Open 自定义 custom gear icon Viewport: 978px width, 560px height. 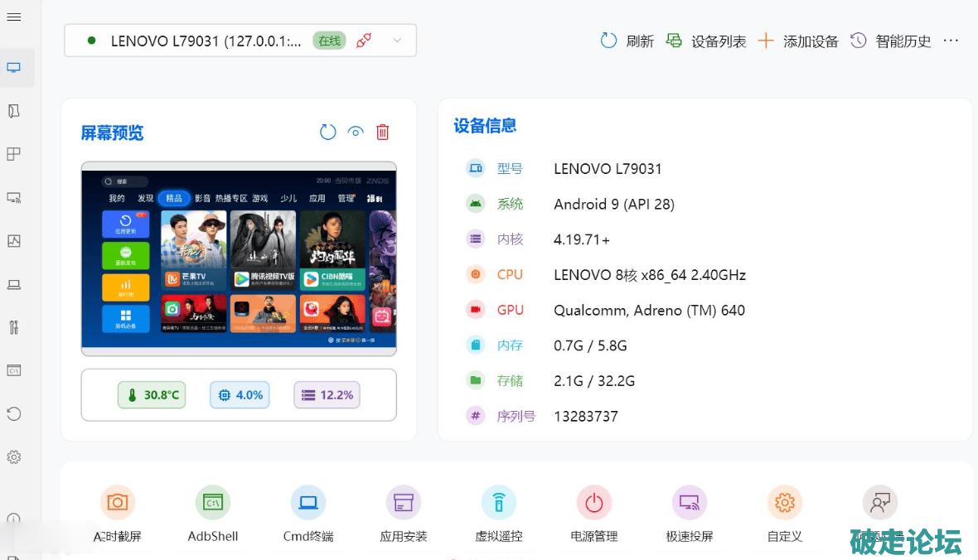784,503
